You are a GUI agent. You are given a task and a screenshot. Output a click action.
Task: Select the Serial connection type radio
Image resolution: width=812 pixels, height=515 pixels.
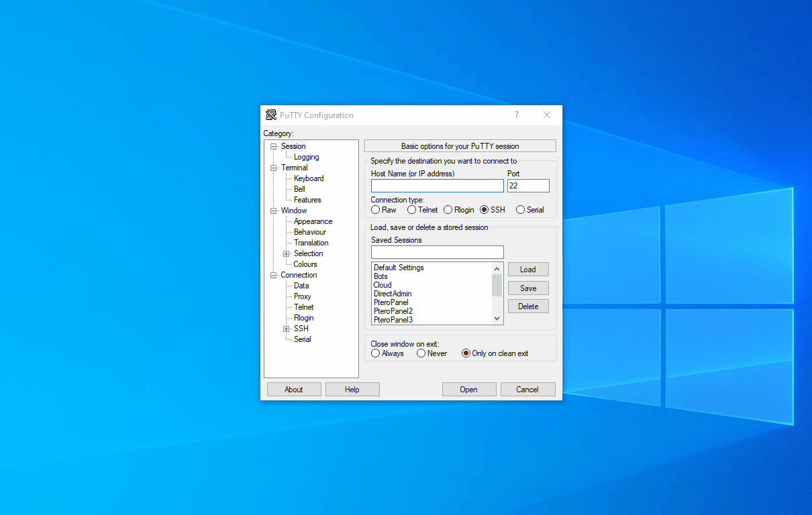point(521,210)
